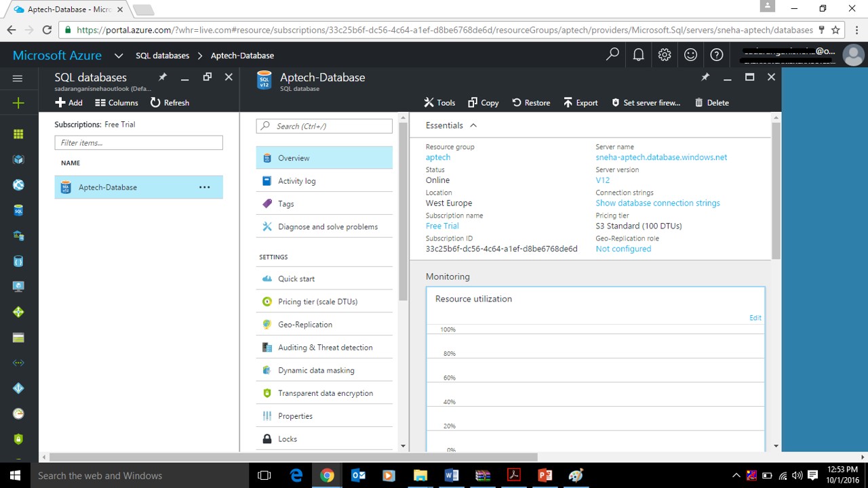Click V12 server version link

point(603,180)
